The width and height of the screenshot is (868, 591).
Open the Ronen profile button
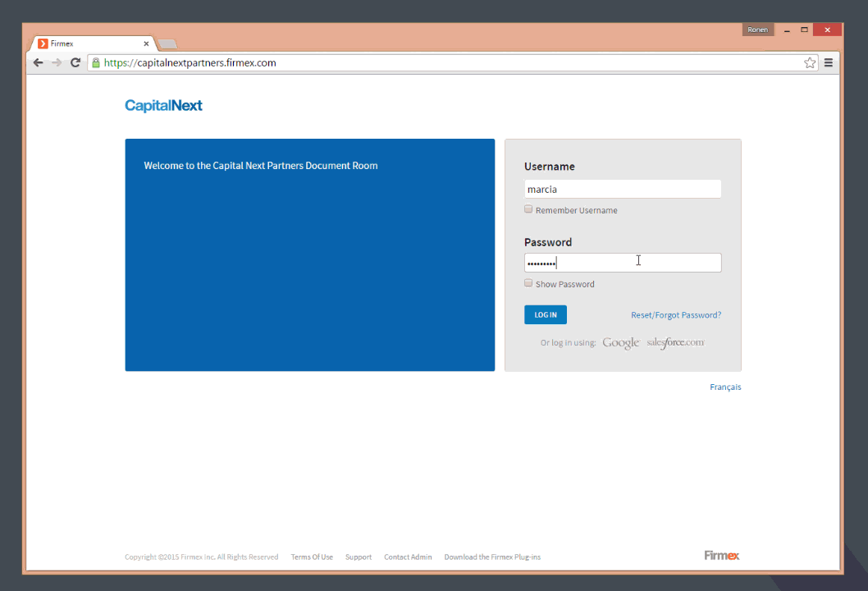757,30
